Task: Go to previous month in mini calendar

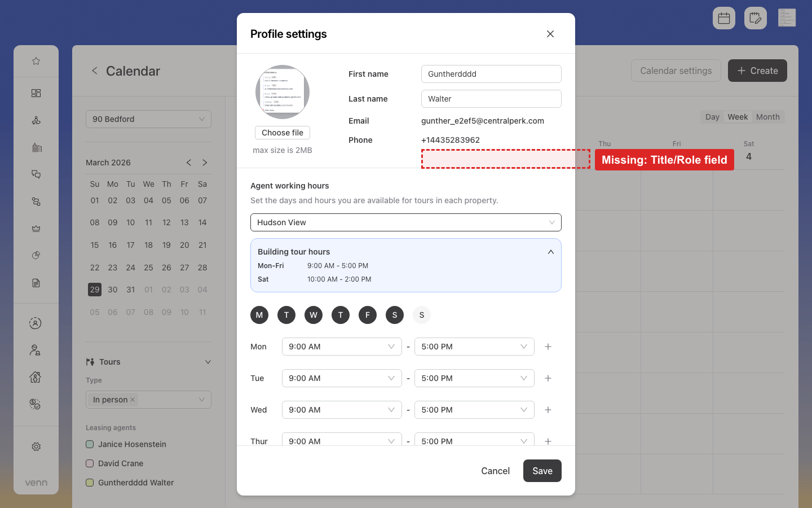Action: pos(189,163)
